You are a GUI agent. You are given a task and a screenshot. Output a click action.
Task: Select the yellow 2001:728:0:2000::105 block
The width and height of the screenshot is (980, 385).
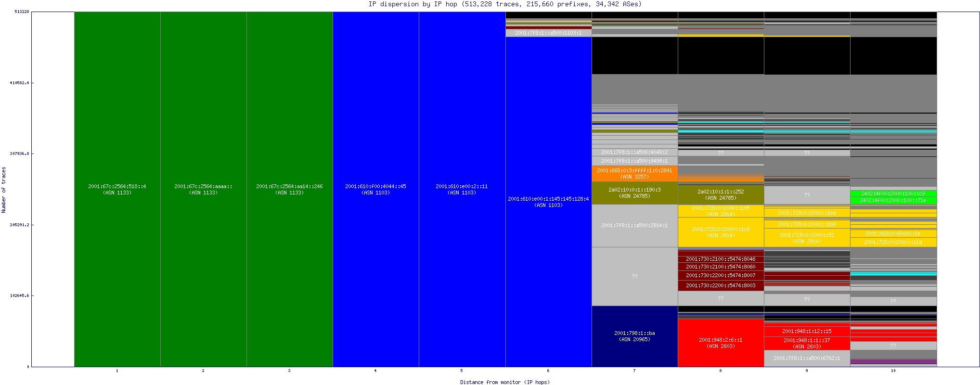(x=721, y=211)
